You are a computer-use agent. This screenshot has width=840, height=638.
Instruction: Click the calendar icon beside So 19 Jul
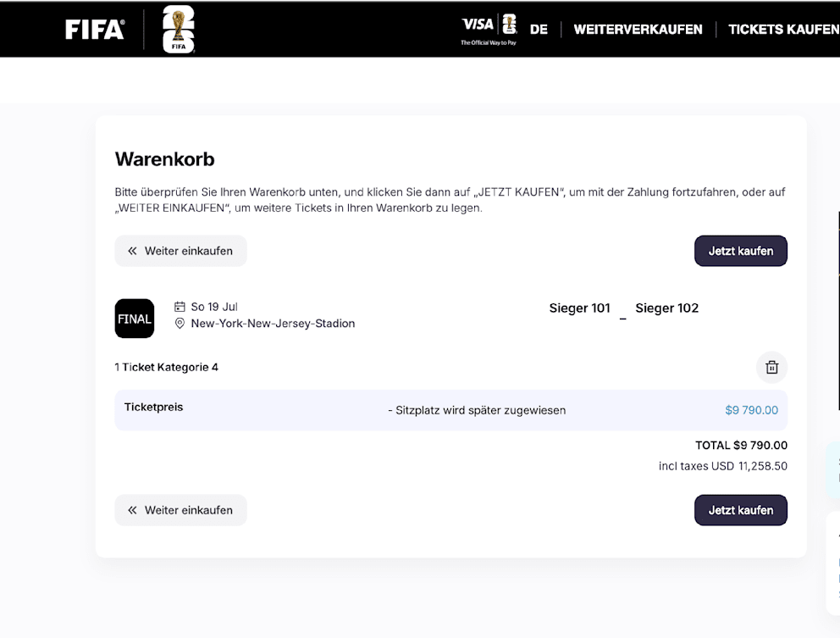[180, 307]
